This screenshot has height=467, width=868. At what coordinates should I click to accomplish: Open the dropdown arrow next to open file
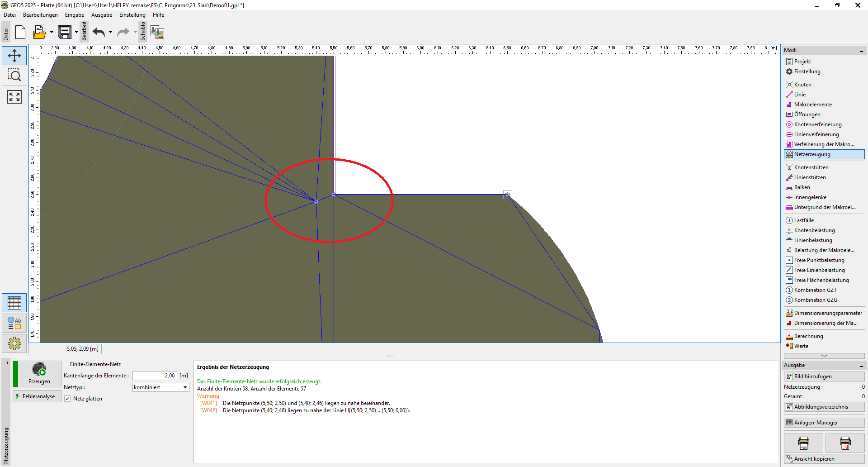pos(52,33)
